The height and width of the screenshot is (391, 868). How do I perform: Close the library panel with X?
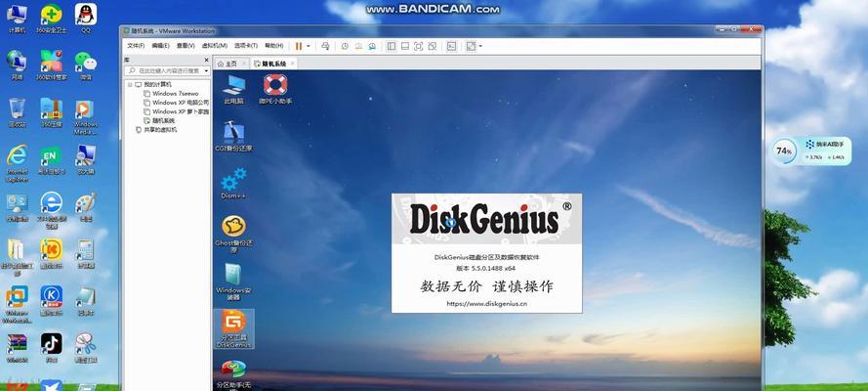pyautogui.click(x=206, y=60)
